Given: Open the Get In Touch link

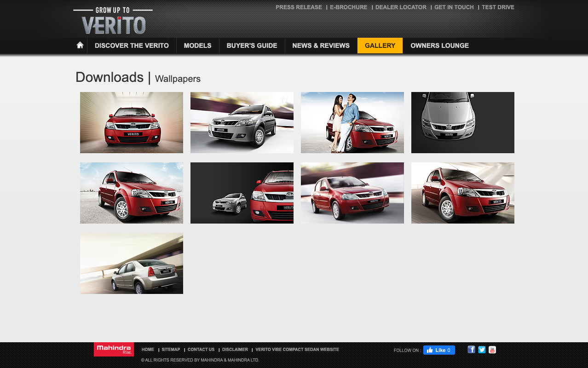Looking at the screenshot, I should [x=454, y=7].
